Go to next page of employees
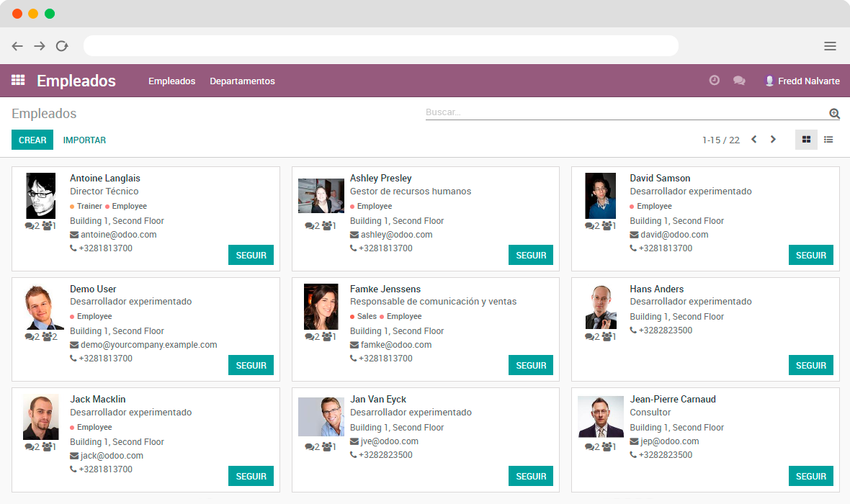This screenshot has width=850, height=504. (x=773, y=140)
